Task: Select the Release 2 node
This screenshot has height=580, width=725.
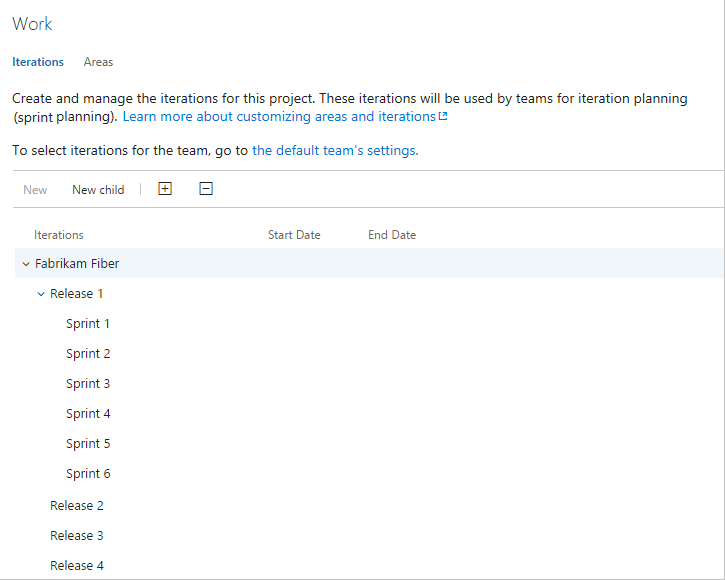Action: point(77,506)
